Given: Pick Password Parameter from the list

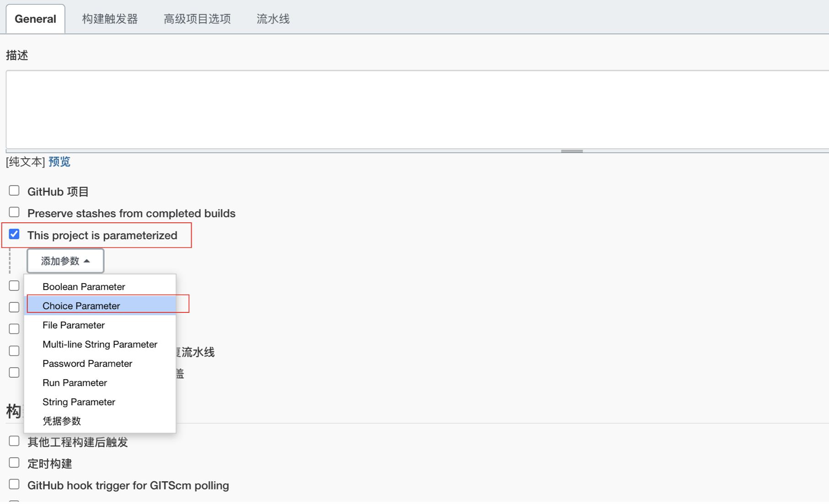Looking at the screenshot, I should pyautogui.click(x=87, y=363).
